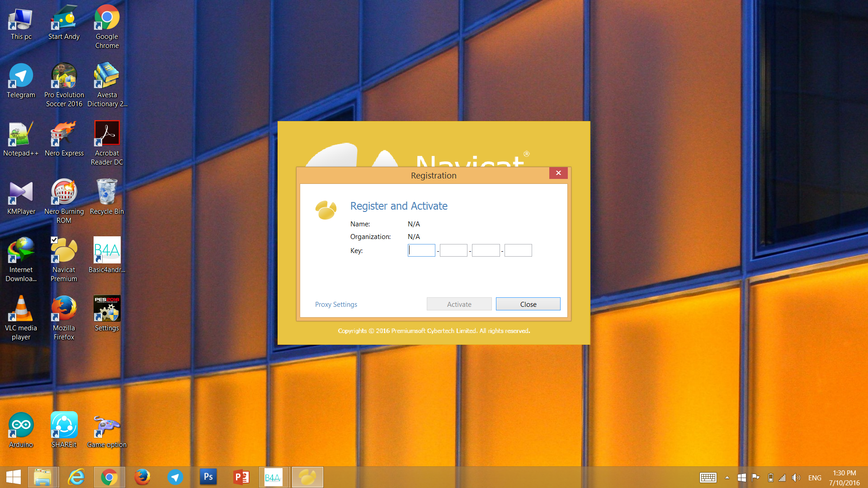Open the ENG input language selector
Image resolution: width=868 pixels, height=488 pixels.
coord(815,478)
